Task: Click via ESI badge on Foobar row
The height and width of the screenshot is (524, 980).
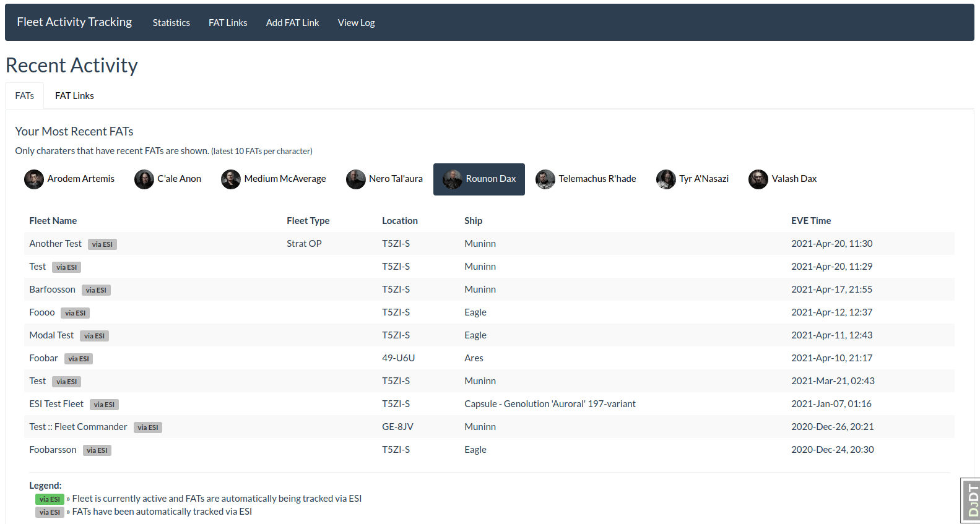Action: 79,359
